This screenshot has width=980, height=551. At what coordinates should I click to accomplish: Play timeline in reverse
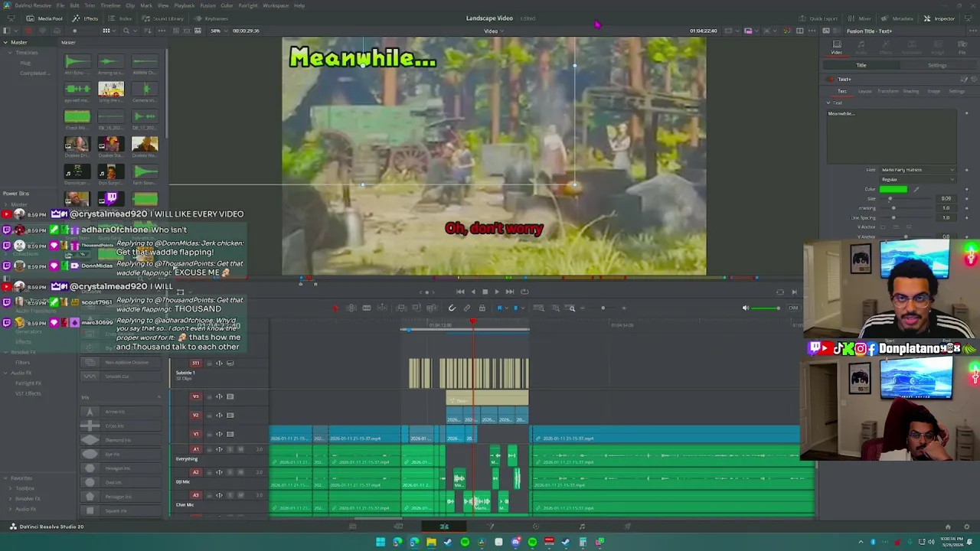click(x=472, y=292)
